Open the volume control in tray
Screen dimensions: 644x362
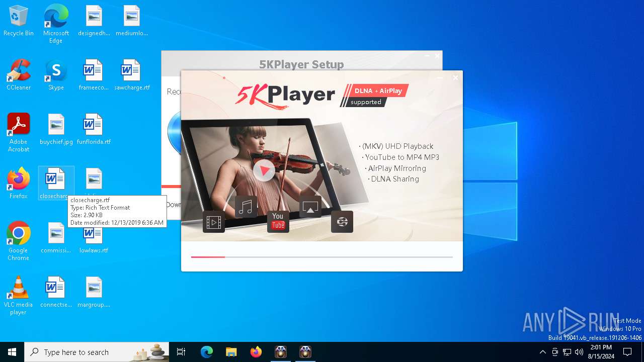pyautogui.click(x=579, y=352)
